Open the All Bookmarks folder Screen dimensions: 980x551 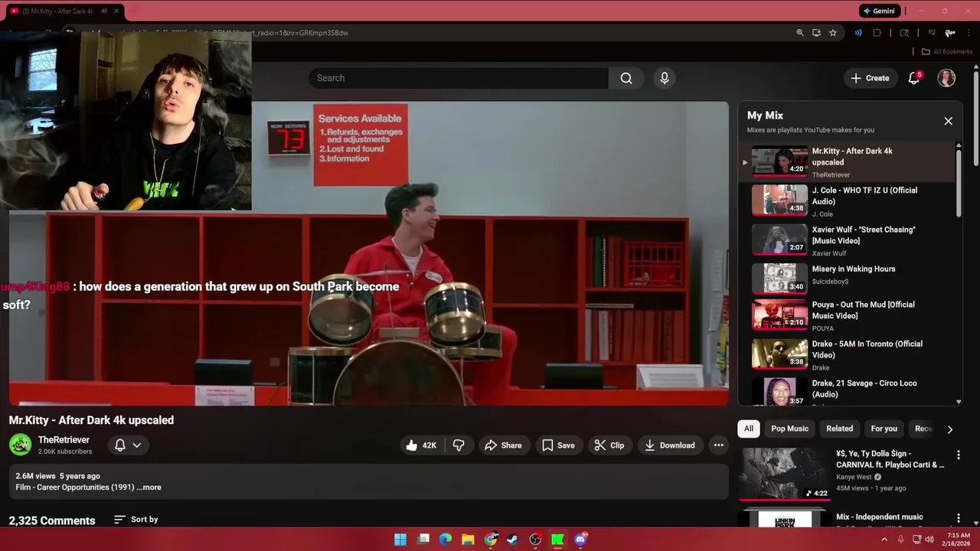tap(947, 51)
